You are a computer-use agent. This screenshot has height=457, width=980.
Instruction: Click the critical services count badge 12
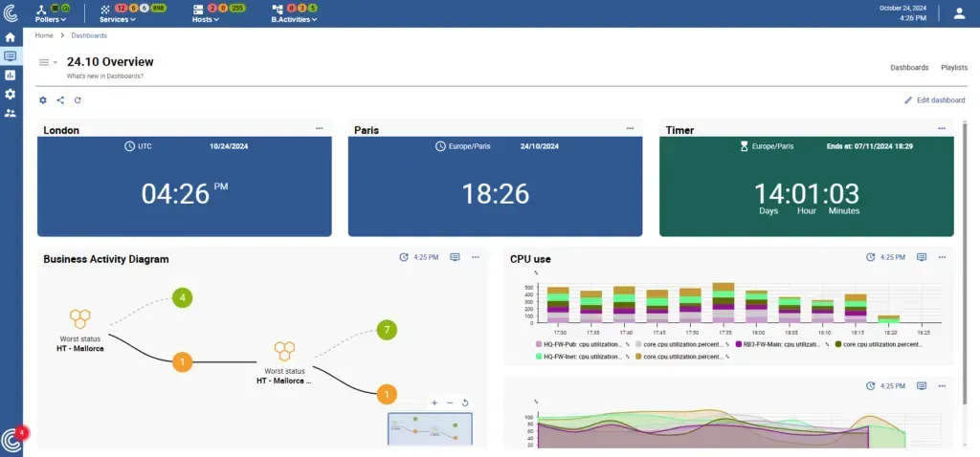coord(121,8)
